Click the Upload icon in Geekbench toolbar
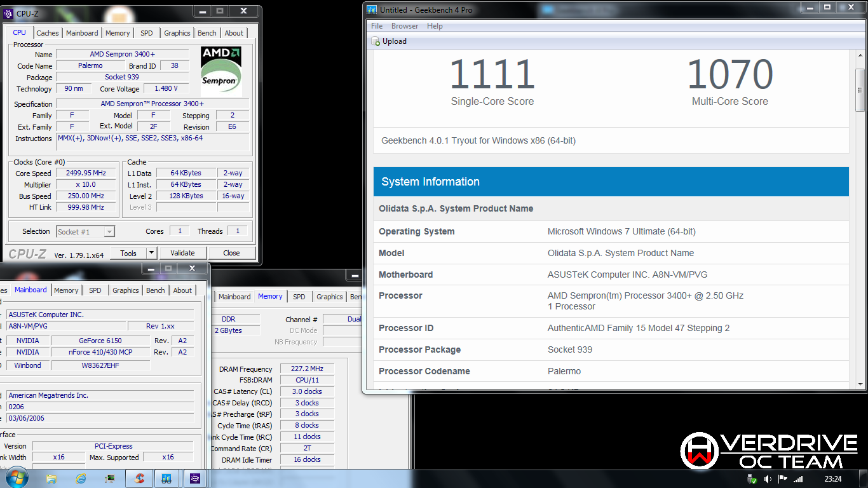The height and width of the screenshot is (488, 868). 375,41
